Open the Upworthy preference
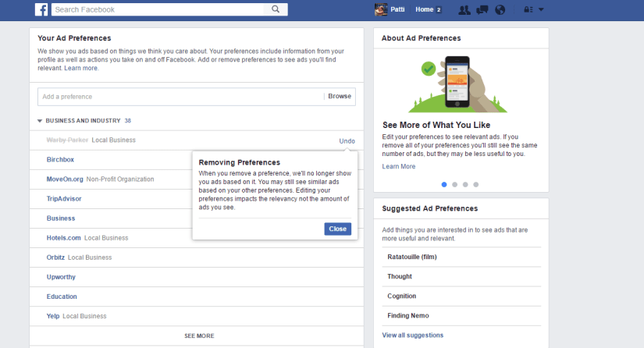The image size is (644, 348). 61,277
